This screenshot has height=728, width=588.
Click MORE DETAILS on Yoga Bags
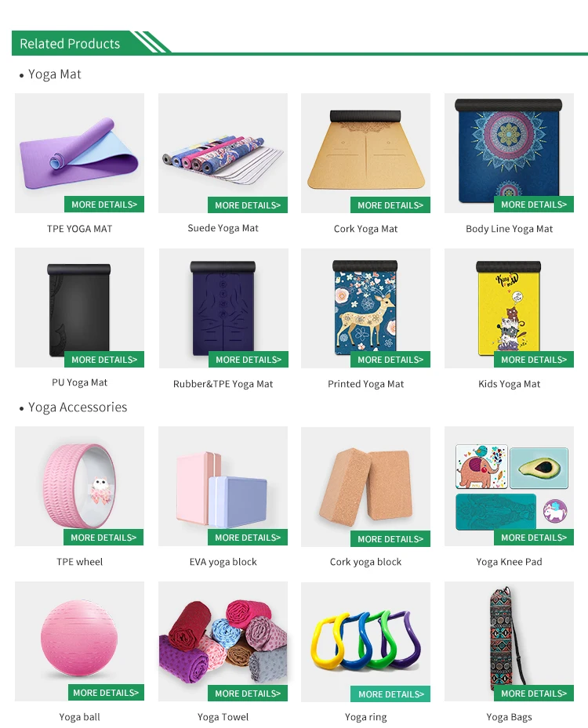click(x=534, y=694)
